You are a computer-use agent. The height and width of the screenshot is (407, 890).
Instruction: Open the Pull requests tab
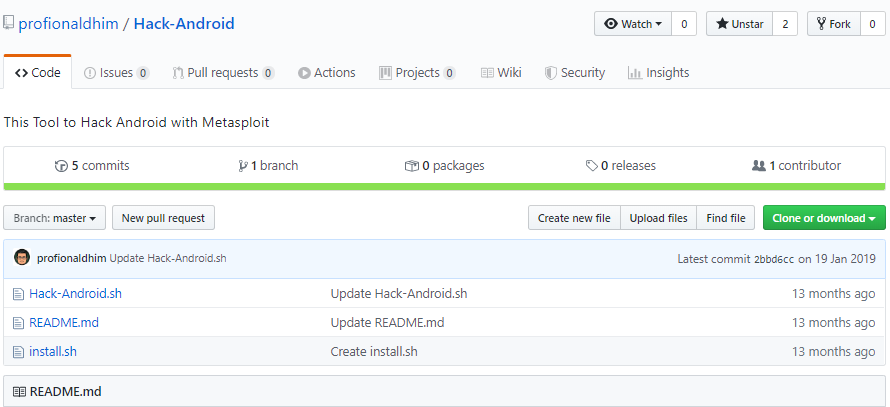[x=223, y=73]
